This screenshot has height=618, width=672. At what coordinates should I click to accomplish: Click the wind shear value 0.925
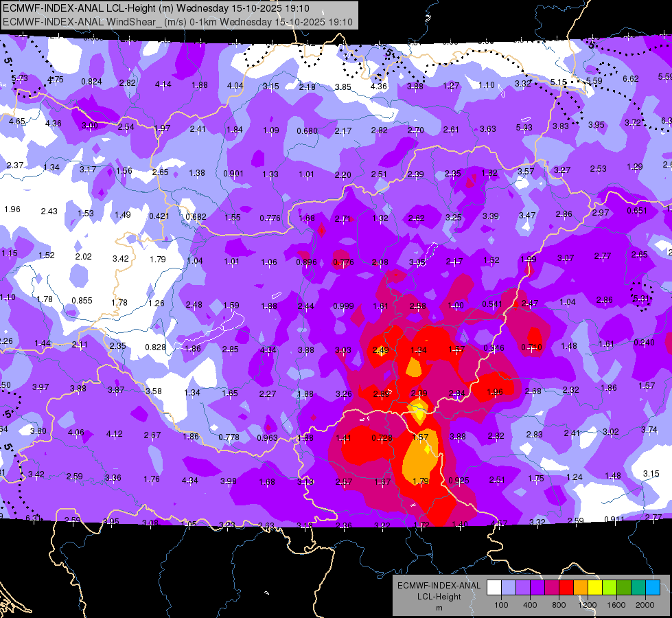(459, 481)
